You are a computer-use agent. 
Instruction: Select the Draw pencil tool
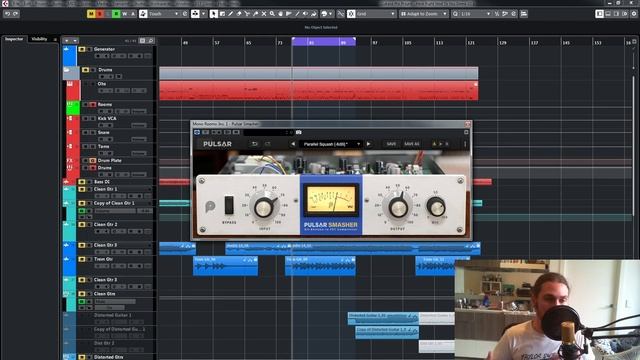pyautogui.click(x=230, y=14)
